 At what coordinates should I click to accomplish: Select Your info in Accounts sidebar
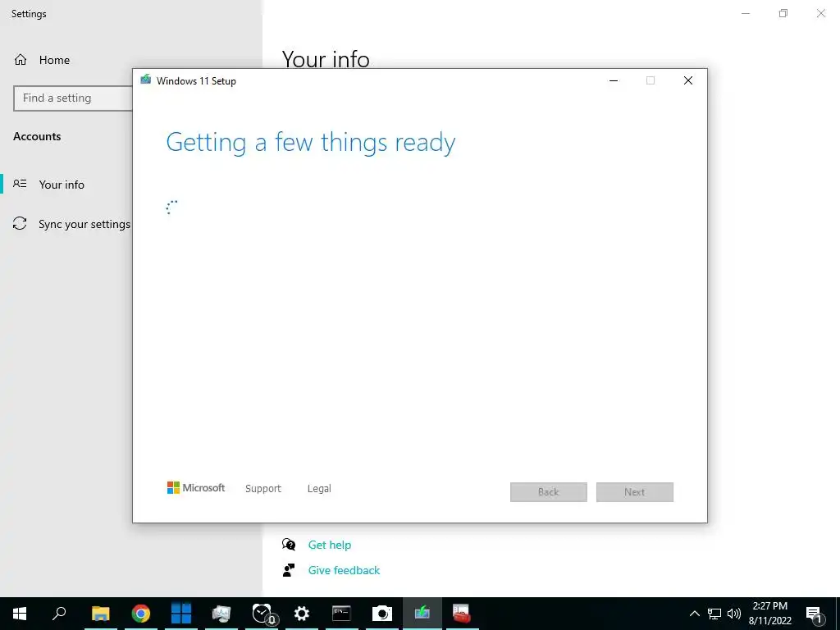[62, 185]
